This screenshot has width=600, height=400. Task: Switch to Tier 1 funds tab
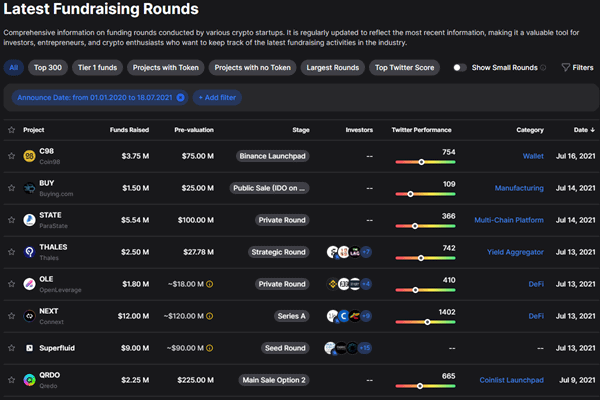100,68
